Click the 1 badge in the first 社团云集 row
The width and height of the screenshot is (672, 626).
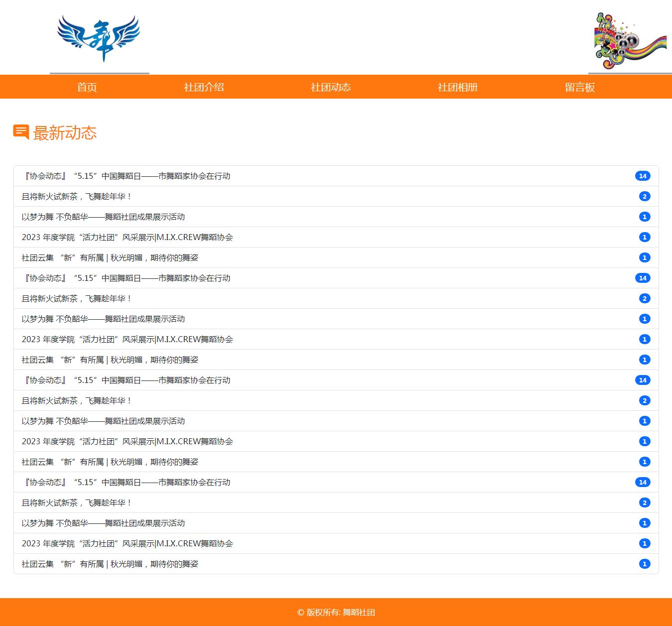(x=645, y=257)
